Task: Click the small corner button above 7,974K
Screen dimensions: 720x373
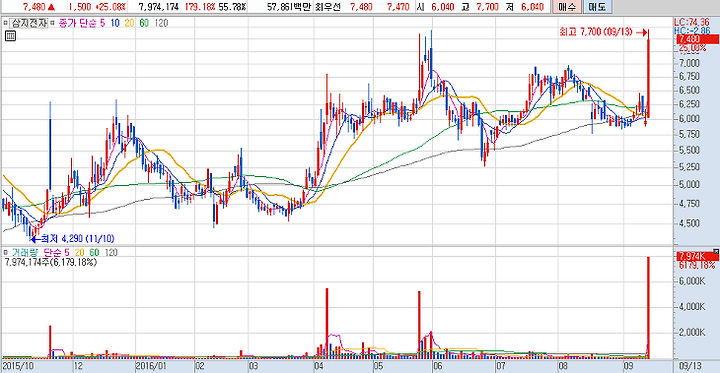Action: [x=715, y=251]
